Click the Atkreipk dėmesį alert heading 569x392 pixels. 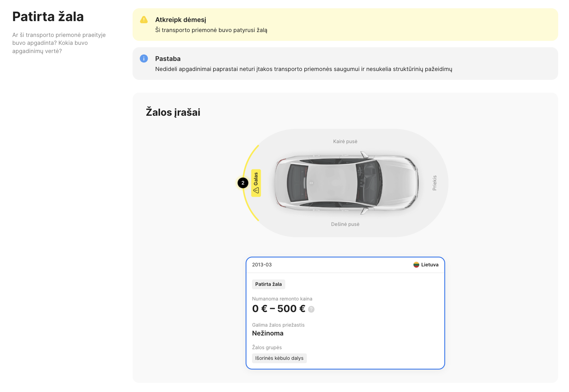coord(181,20)
